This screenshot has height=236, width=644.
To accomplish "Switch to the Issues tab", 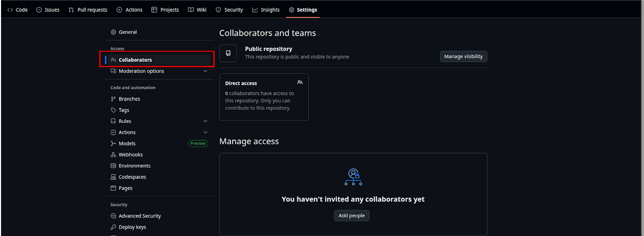I will click(48, 10).
